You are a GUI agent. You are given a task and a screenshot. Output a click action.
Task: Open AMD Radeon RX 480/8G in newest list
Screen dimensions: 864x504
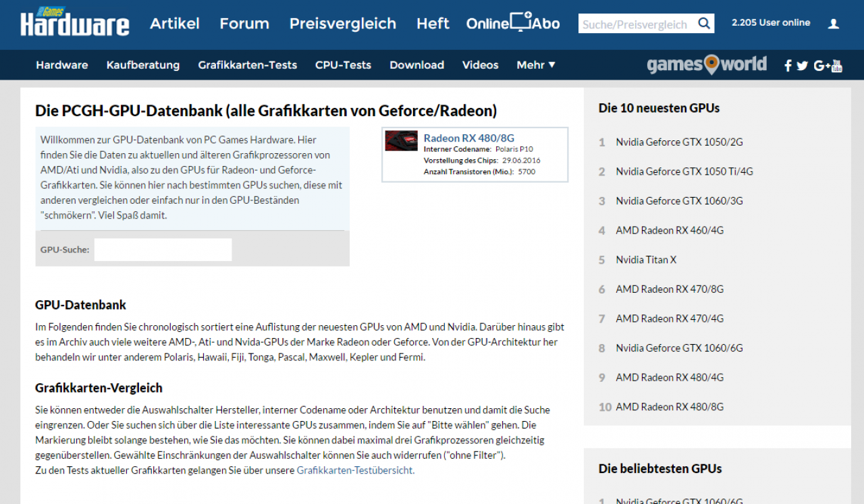click(670, 407)
